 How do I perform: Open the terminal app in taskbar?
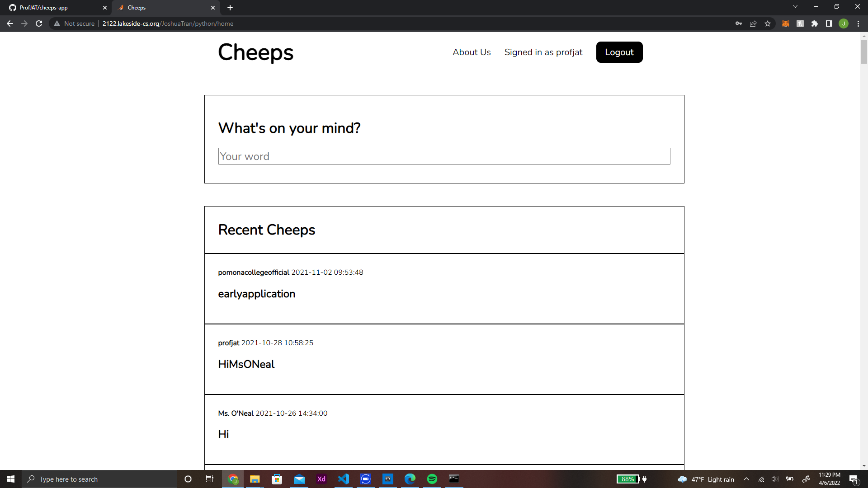[454, 479]
